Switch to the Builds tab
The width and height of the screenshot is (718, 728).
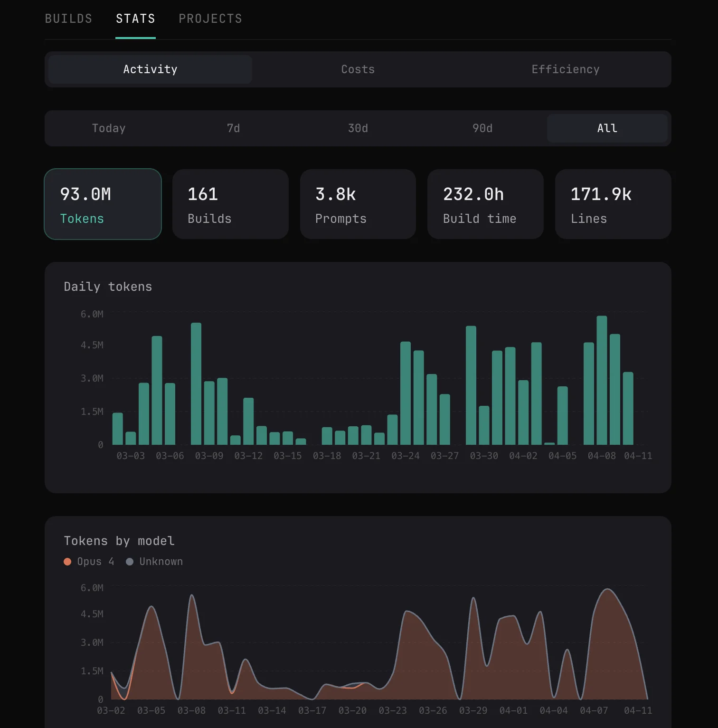tap(68, 19)
